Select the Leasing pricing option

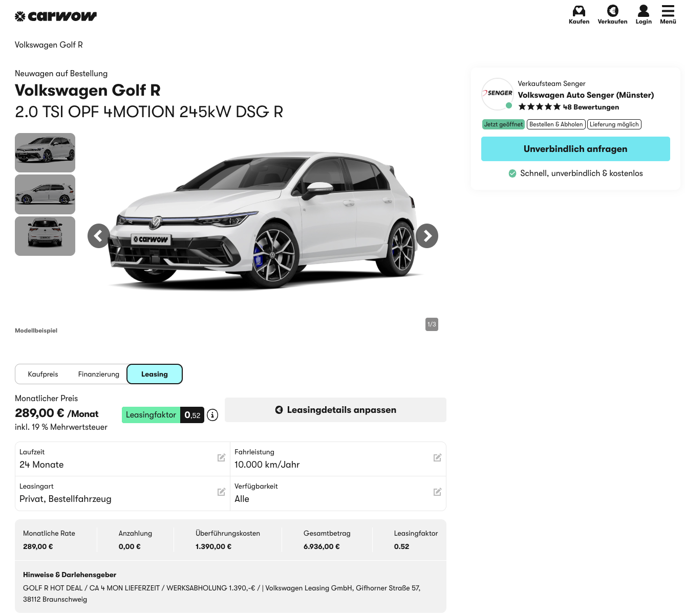point(155,374)
